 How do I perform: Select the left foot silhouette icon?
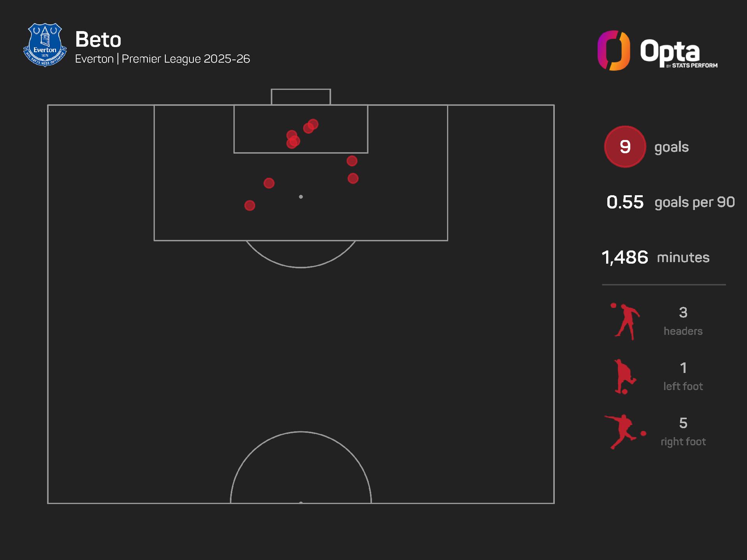625,376
